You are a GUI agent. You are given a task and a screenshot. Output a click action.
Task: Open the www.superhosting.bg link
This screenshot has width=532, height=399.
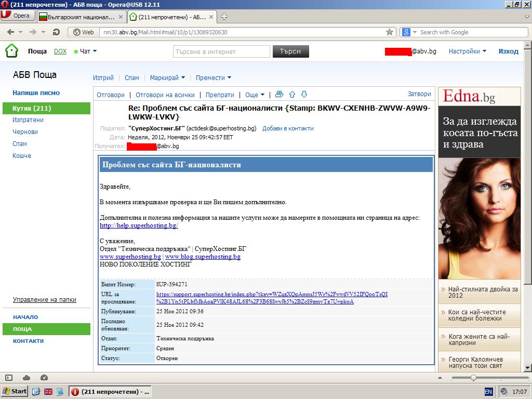coord(130,257)
